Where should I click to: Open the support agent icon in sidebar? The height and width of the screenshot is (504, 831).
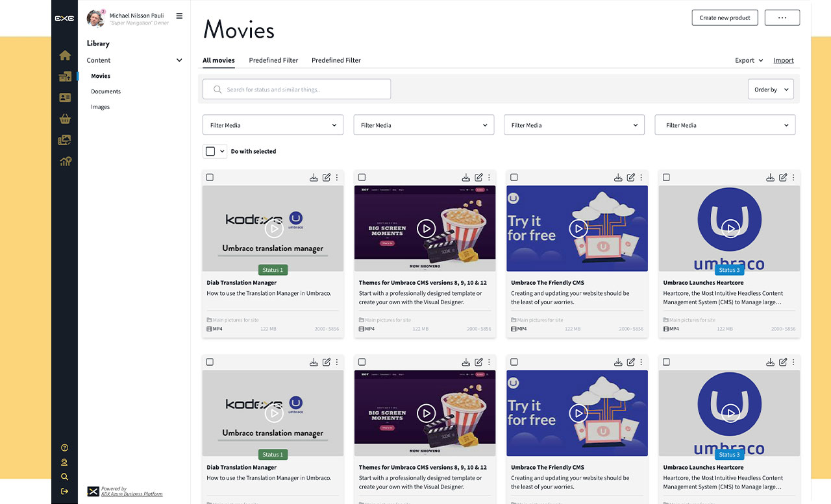click(64, 462)
